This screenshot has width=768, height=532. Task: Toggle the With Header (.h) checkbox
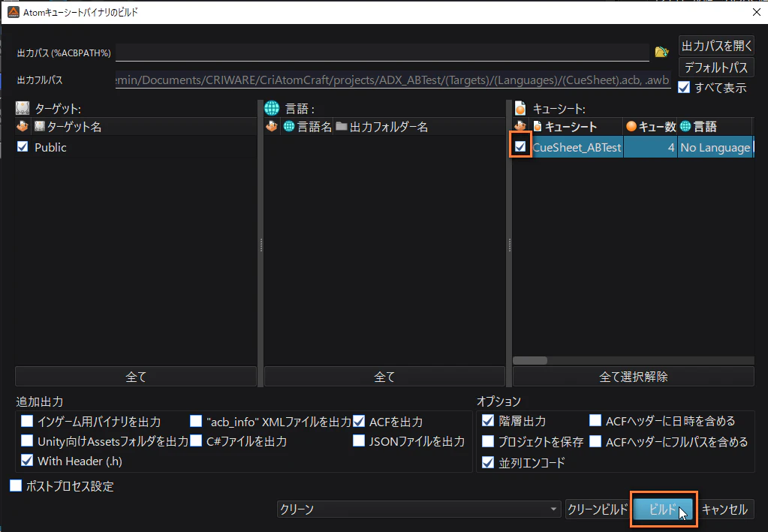(x=28, y=460)
